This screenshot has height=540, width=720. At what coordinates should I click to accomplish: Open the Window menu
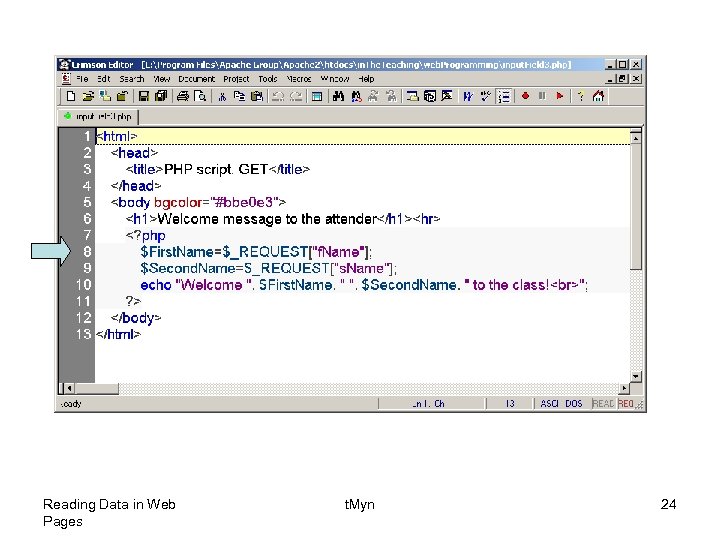click(x=335, y=79)
